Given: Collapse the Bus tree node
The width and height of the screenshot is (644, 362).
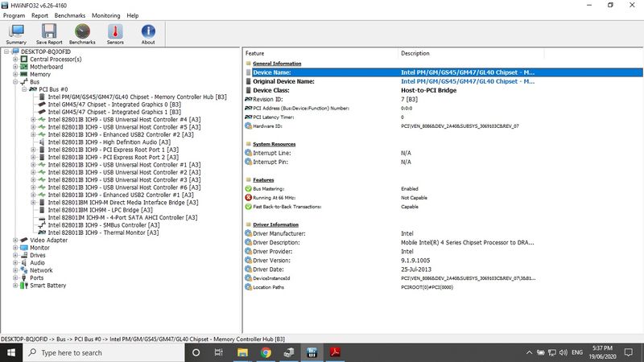Looking at the screenshot, I should pyautogui.click(x=15, y=82).
